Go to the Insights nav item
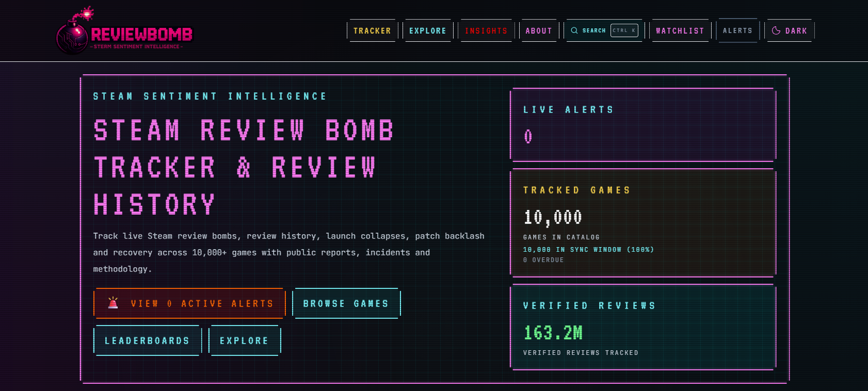 coord(486,30)
